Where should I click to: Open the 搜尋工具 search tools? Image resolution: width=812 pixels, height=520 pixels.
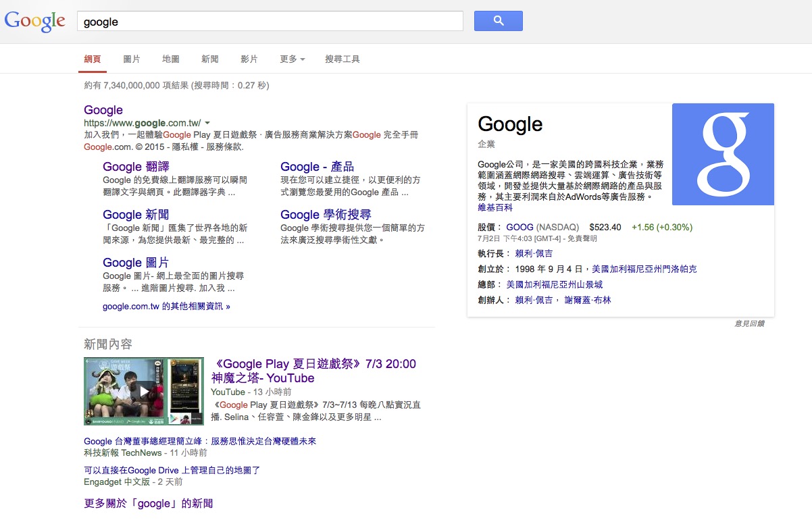(x=342, y=59)
